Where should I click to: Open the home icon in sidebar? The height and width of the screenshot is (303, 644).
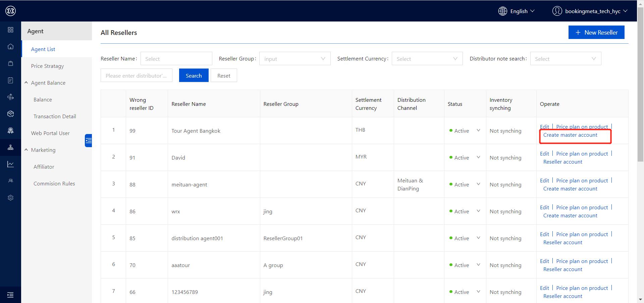tap(10, 47)
